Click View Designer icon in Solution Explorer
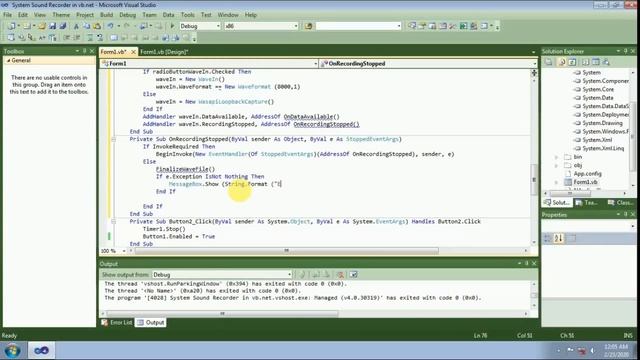The height and width of the screenshot is (360, 640). coord(596,62)
